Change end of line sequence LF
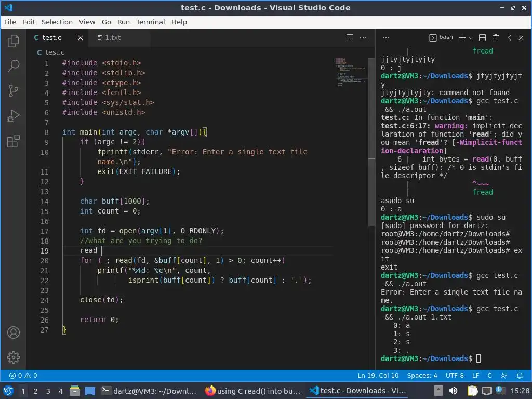Screen dimensions: 532x399 pyautogui.click(x=476, y=376)
